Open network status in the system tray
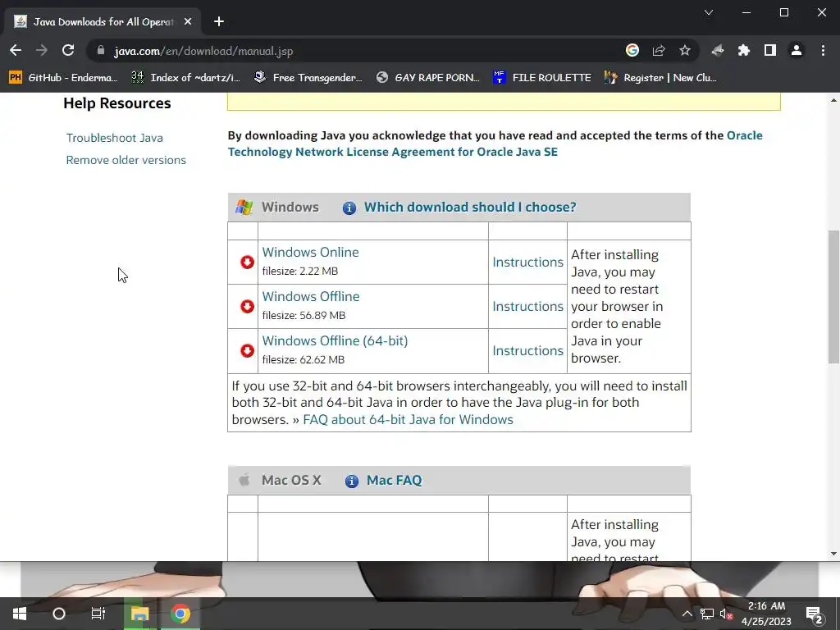Viewport: 840px width, 630px height. coord(706,614)
